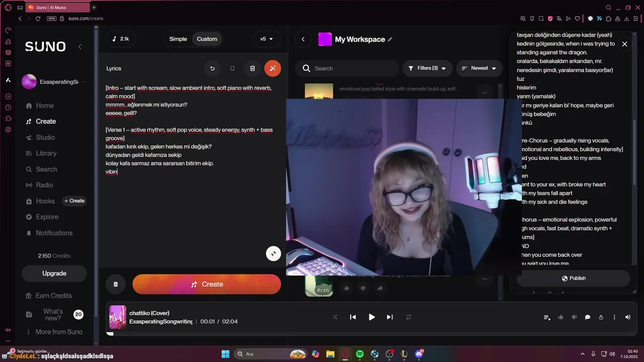Screen dimensions: 644x362
Task: Click the bookmark icon in the Lyrics header
Action: point(232,68)
